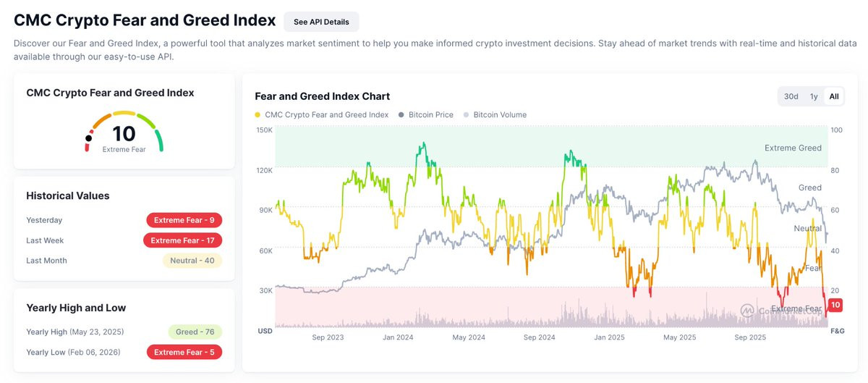The width and height of the screenshot is (868, 383).
Task: Toggle CMC Crypto Fear and Greed Index legend
Action: (x=322, y=114)
